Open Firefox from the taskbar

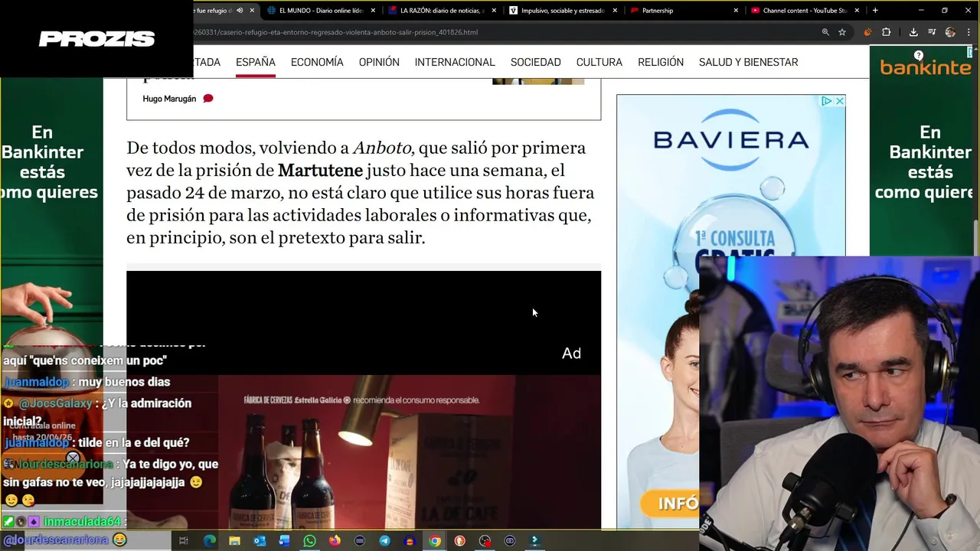pyautogui.click(x=335, y=541)
